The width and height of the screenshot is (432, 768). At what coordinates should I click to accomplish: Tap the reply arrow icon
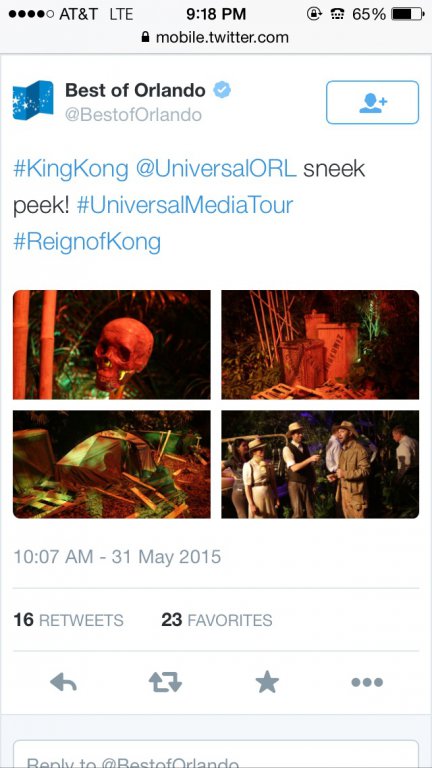64,682
